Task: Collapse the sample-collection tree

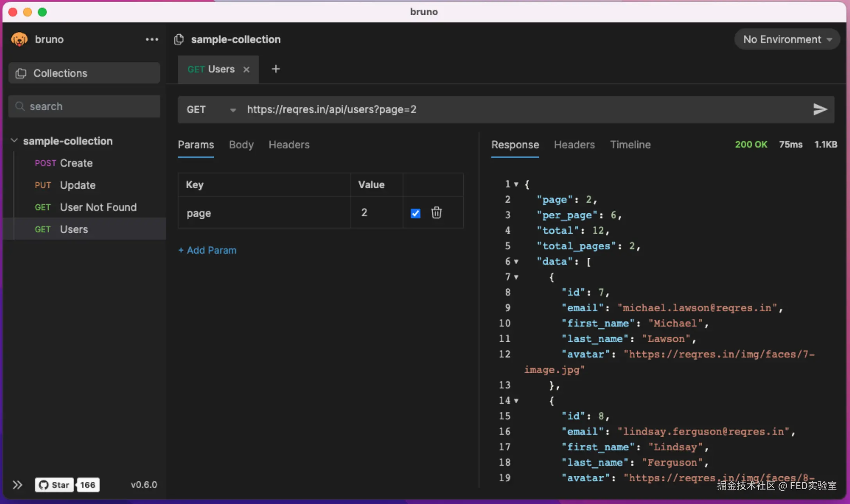Action: [x=14, y=141]
